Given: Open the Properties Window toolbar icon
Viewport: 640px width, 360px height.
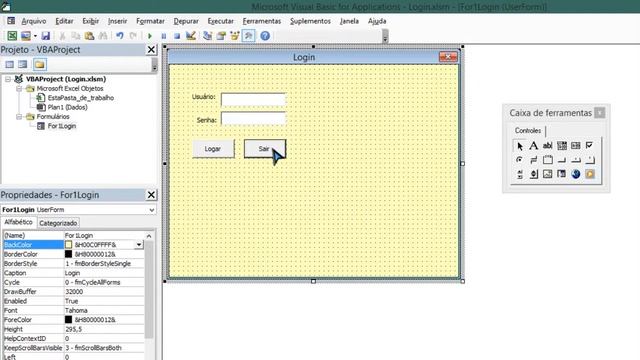Looking at the screenshot, I should 221,36.
